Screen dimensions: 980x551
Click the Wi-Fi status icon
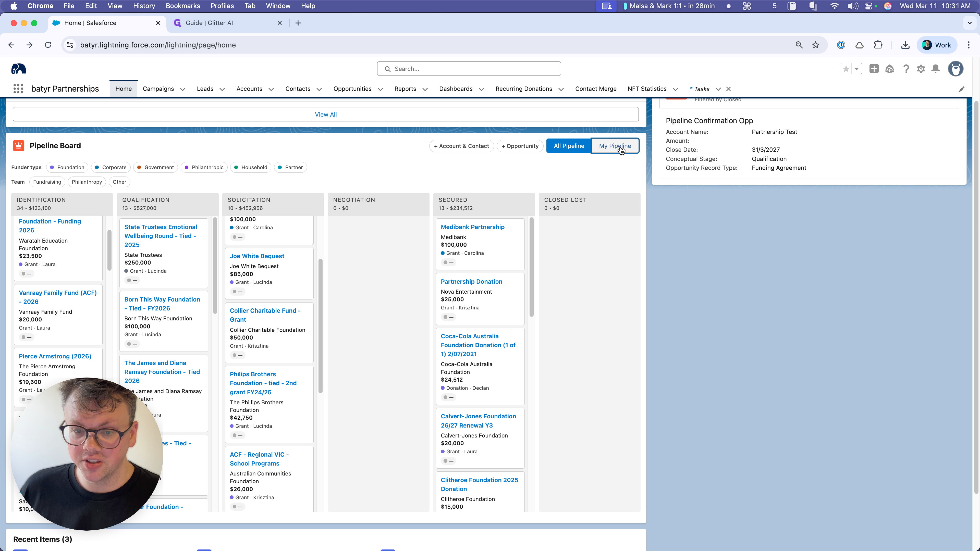pos(834,6)
